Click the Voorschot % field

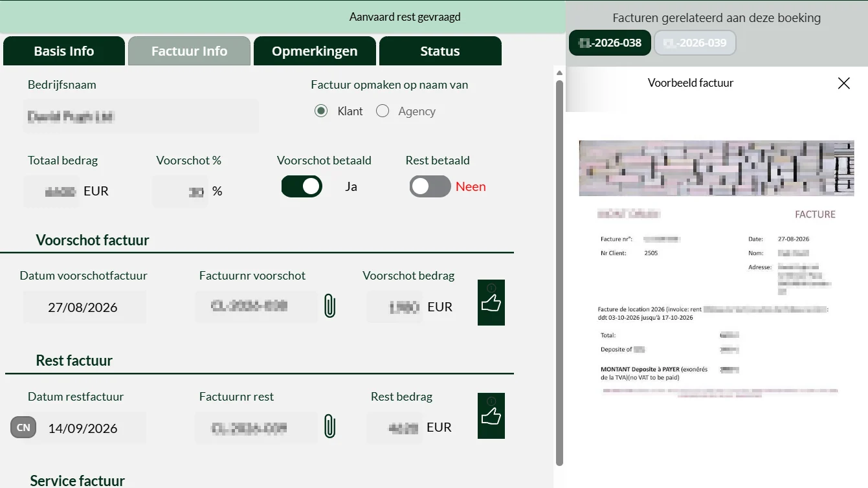pos(181,191)
